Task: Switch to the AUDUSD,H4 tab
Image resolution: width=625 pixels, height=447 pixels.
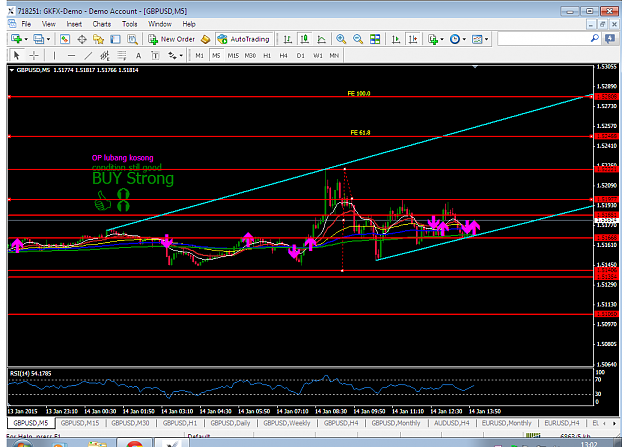Action: point(452,423)
